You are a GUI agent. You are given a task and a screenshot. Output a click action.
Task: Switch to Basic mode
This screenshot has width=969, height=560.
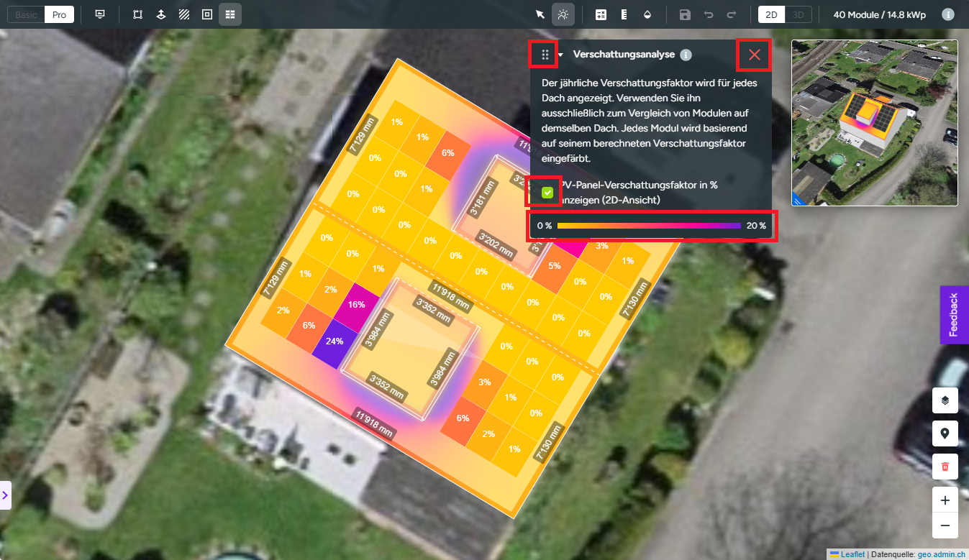26,14
